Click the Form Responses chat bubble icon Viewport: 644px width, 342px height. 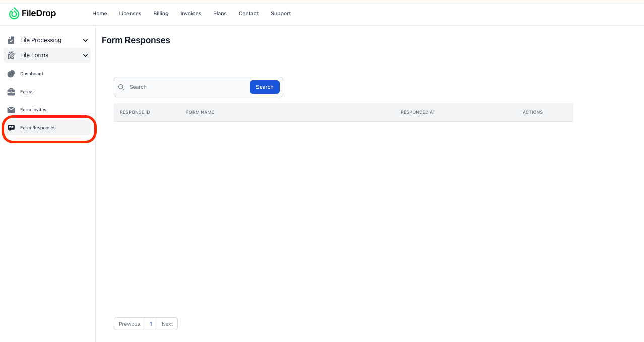point(11,128)
